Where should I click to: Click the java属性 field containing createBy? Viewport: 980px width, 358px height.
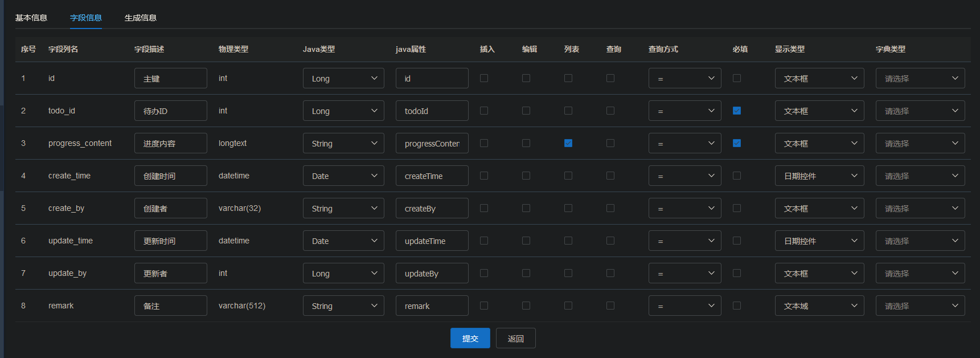(x=432, y=208)
